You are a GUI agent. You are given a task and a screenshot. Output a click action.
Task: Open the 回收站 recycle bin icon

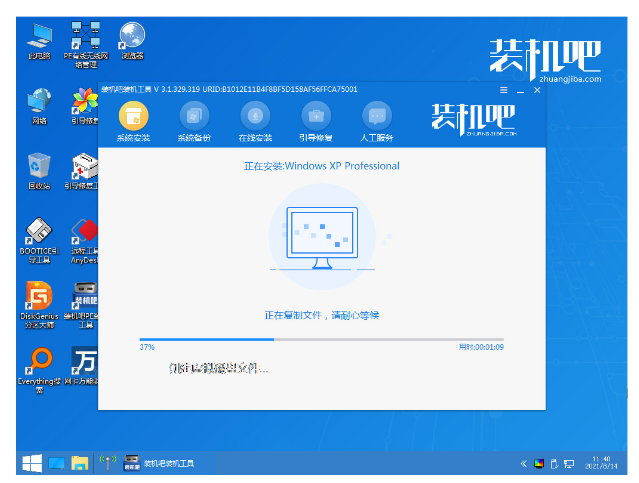[x=39, y=171]
